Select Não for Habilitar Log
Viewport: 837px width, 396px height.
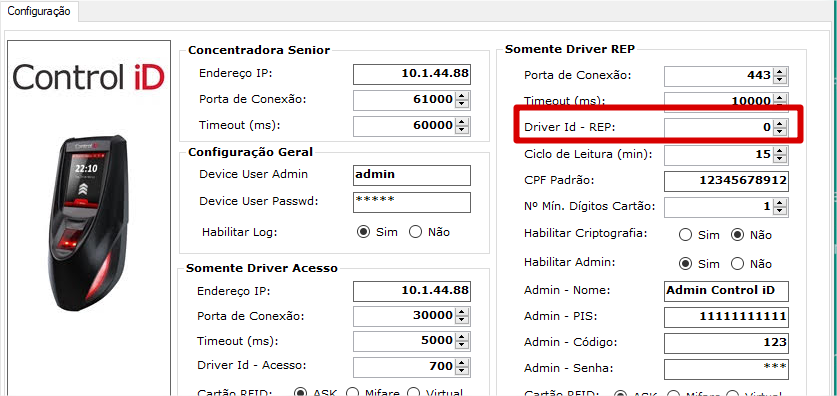point(415,232)
